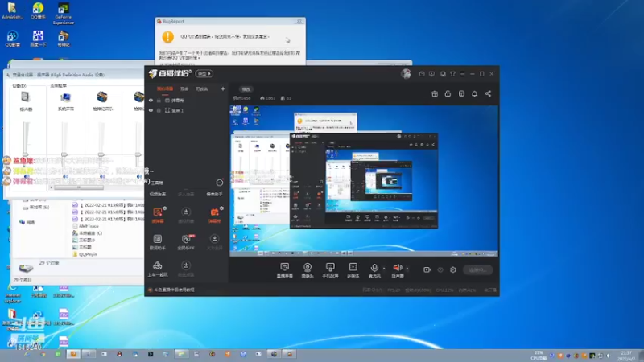Open the 全民乐PK tool
The width and height of the screenshot is (644, 362).
click(186, 242)
